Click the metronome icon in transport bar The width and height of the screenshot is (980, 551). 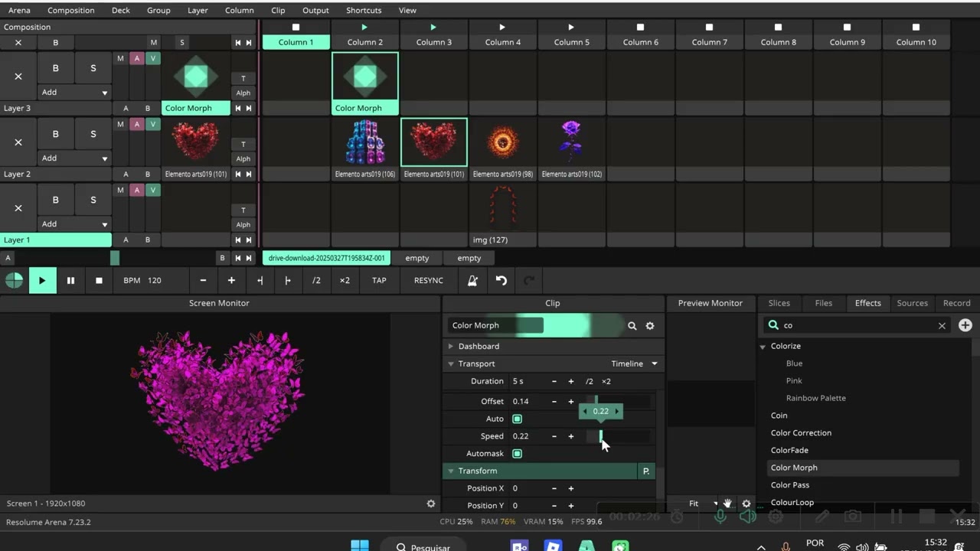coord(472,281)
